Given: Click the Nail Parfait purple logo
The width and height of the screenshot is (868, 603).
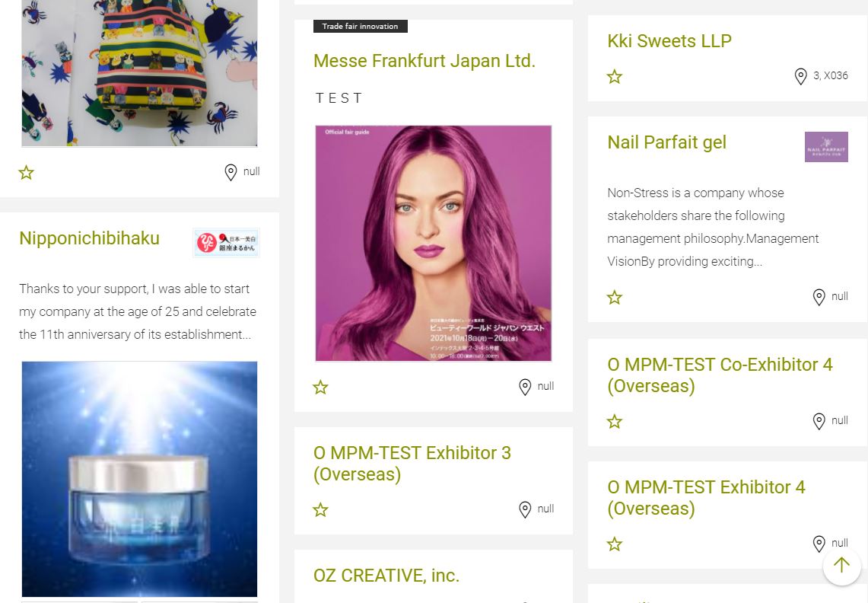Looking at the screenshot, I should (826, 147).
